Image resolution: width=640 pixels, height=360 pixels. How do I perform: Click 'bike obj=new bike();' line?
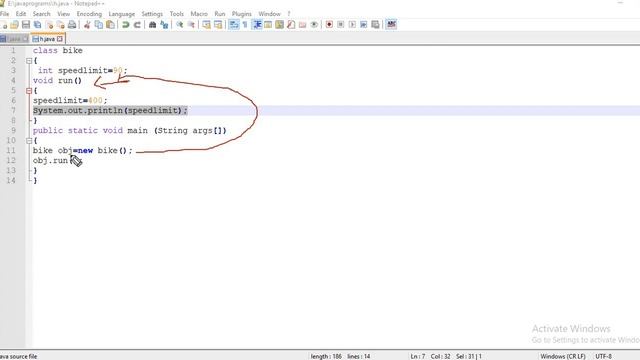[x=83, y=151]
